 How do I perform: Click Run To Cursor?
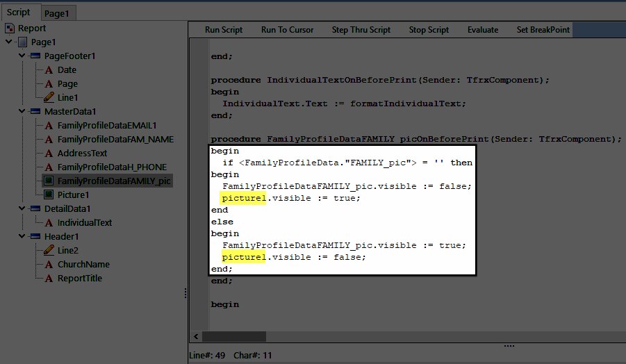287,30
